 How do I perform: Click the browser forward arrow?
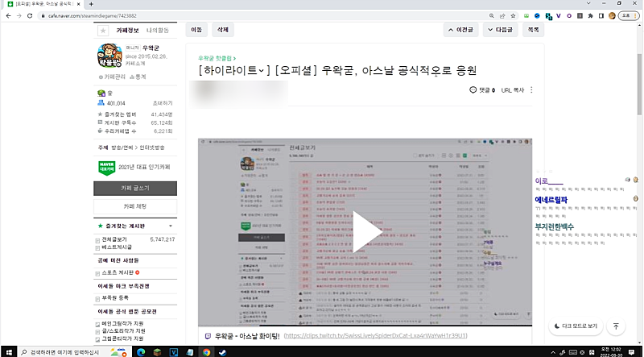19,15
